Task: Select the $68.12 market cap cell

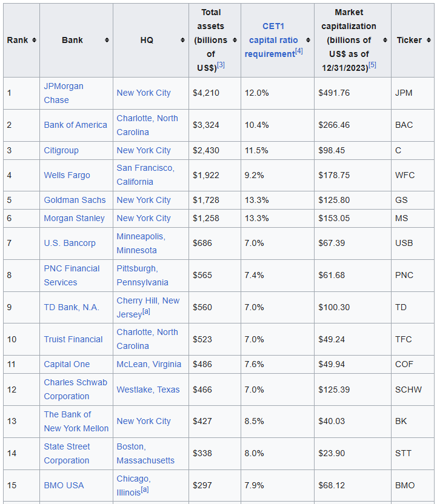Action: coord(353,485)
